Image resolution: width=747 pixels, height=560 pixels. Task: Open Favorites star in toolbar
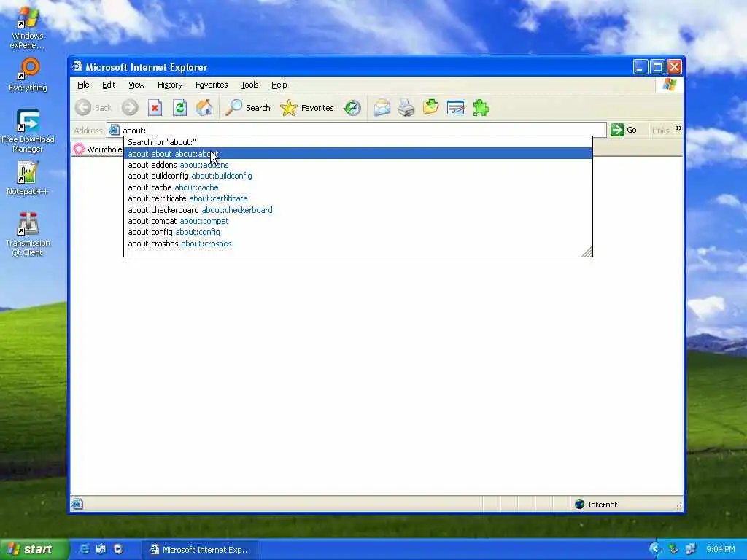(307, 108)
